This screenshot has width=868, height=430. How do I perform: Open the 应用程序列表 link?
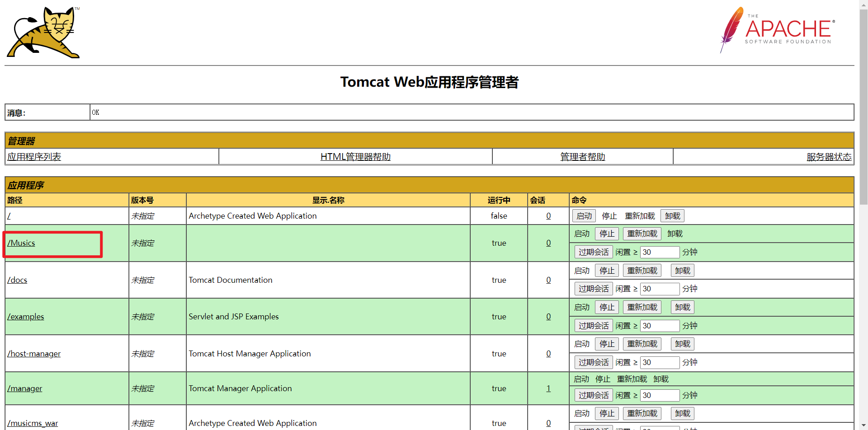(34, 157)
